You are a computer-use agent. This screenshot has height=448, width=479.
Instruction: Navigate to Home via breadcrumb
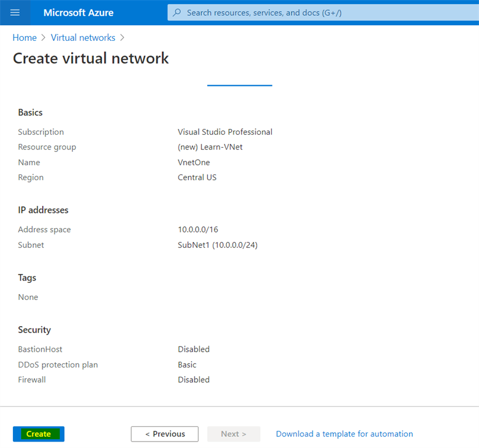point(25,37)
